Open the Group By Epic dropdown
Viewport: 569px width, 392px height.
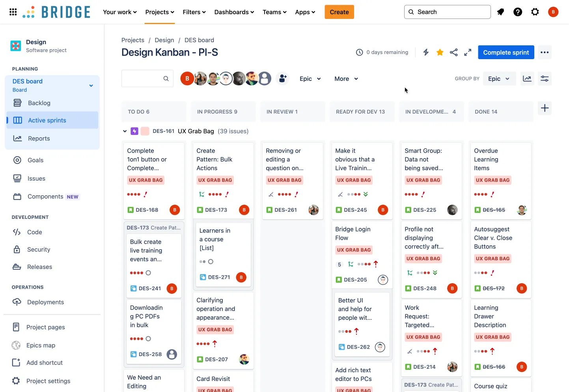[x=499, y=78]
